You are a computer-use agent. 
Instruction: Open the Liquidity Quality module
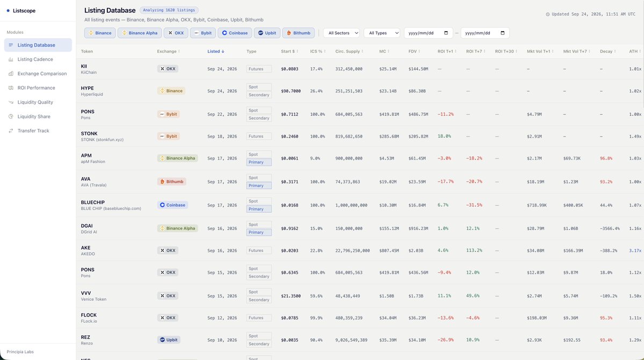[38, 102]
